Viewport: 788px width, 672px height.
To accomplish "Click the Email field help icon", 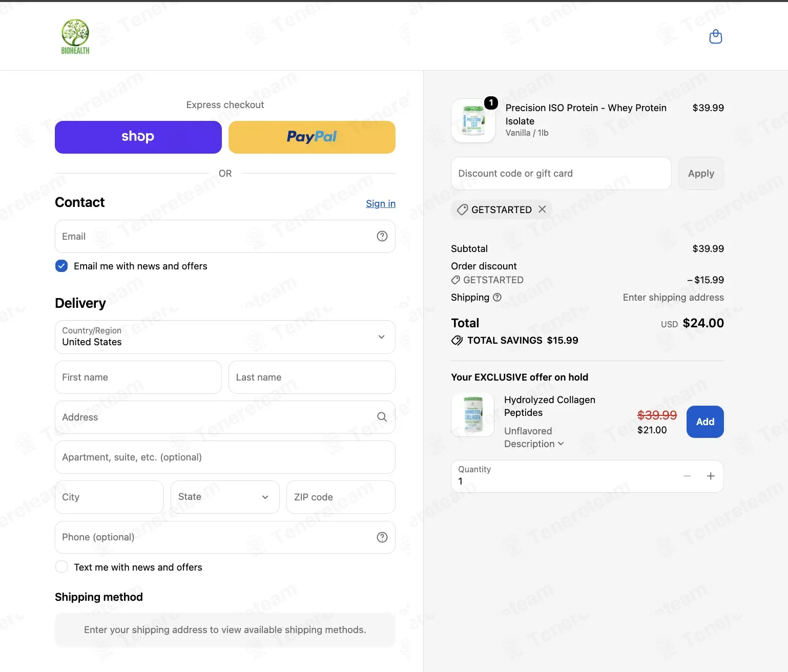I will (382, 236).
